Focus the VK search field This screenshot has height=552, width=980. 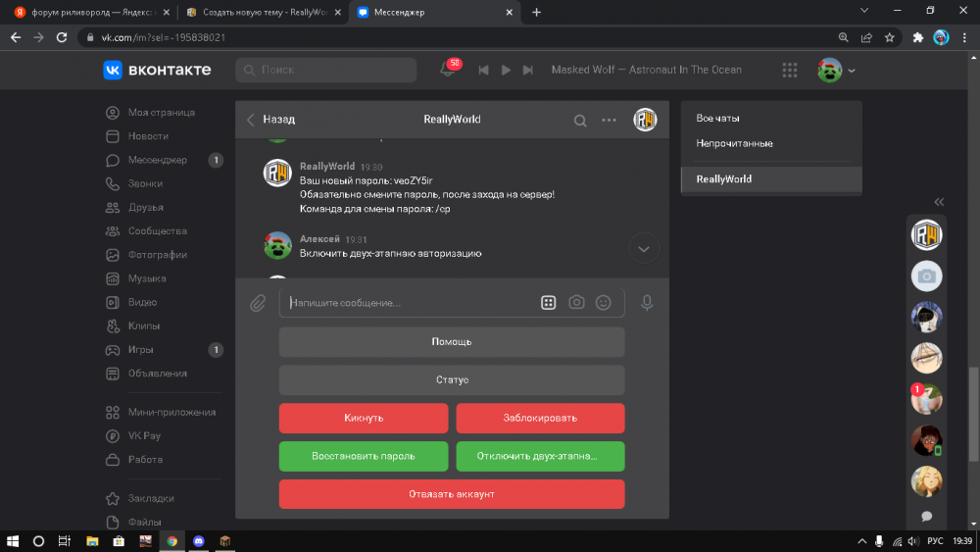pos(325,70)
